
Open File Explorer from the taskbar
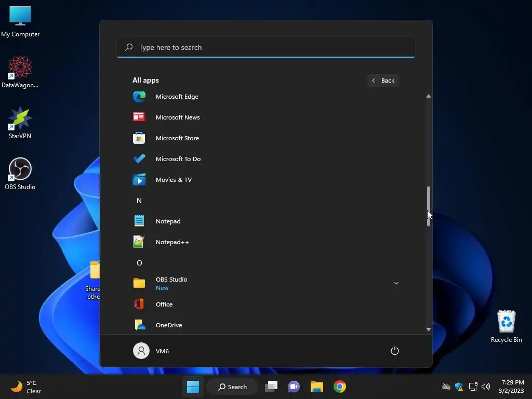316,387
